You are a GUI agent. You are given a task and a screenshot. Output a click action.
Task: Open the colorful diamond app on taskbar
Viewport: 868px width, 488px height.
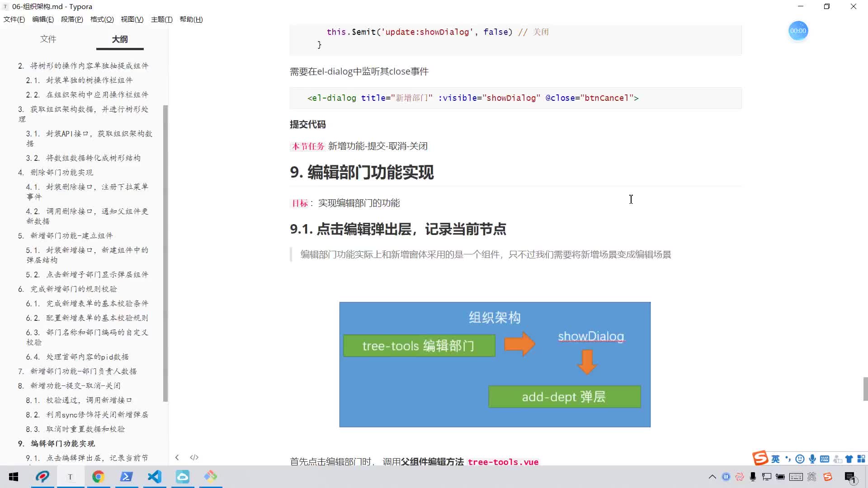click(x=210, y=477)
